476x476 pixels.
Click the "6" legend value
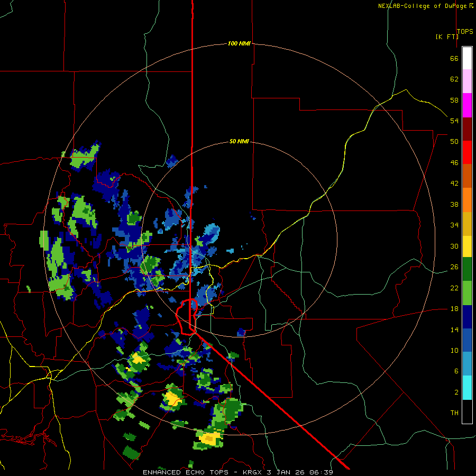pyautogui.click(x=456, y=371)
